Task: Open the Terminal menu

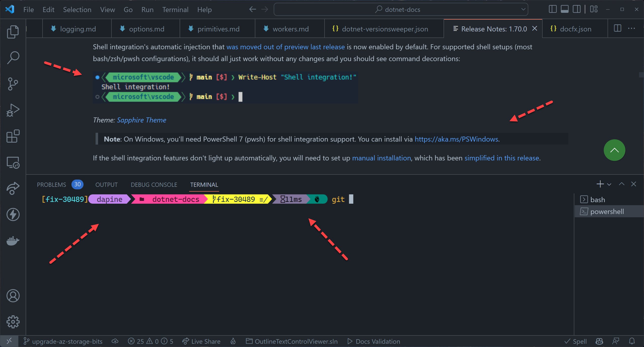Action: point(175,10)
